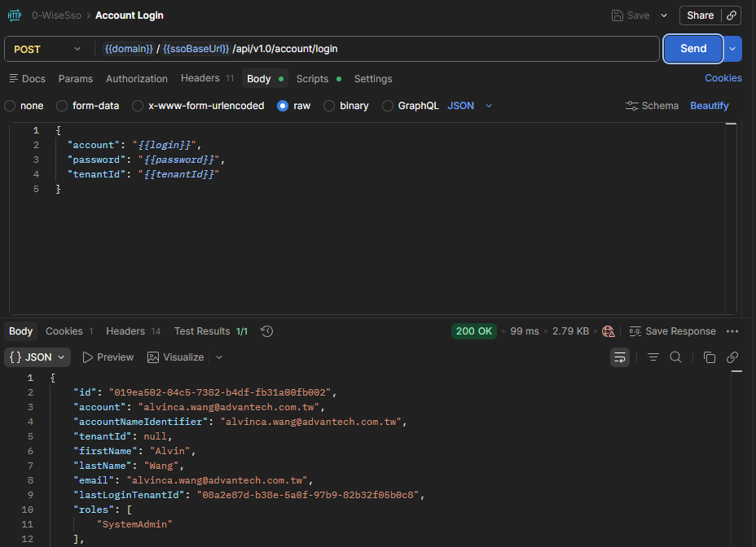The image size is (756, 547).
Task: Select the raw body type
Action: coord(283,106)
